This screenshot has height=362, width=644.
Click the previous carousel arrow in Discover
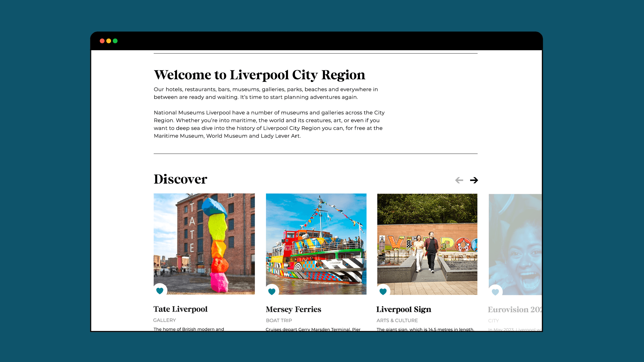[x=459, y=180]
